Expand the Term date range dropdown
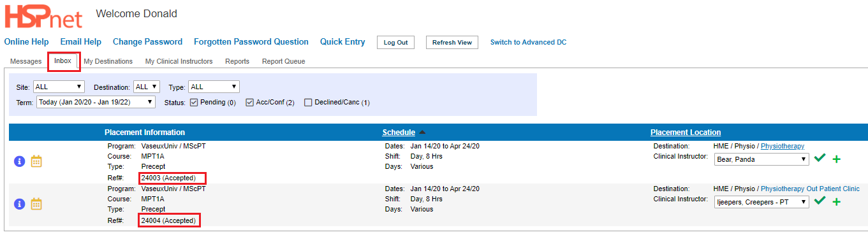The height and width of the screenshot is (237, 868). [x=96, y=102]
